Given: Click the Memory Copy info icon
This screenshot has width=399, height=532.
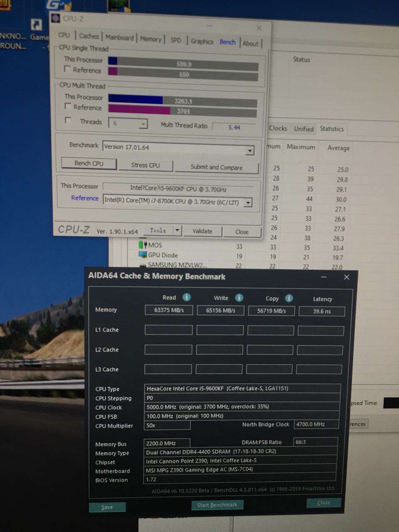Looking at the screenshot, I should pos(289,298).
